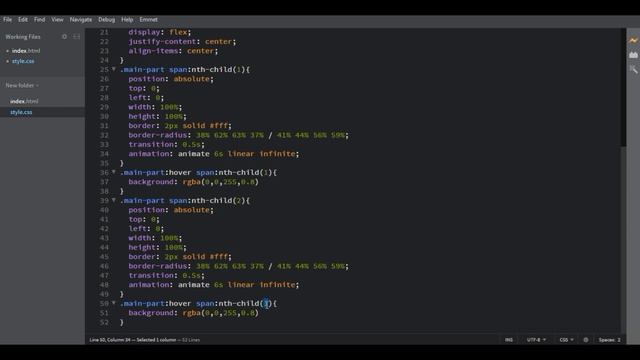Click the Working Files header label
Viewport: 640px width, 360px height.
pyautogui.click(x=23, y=37)
